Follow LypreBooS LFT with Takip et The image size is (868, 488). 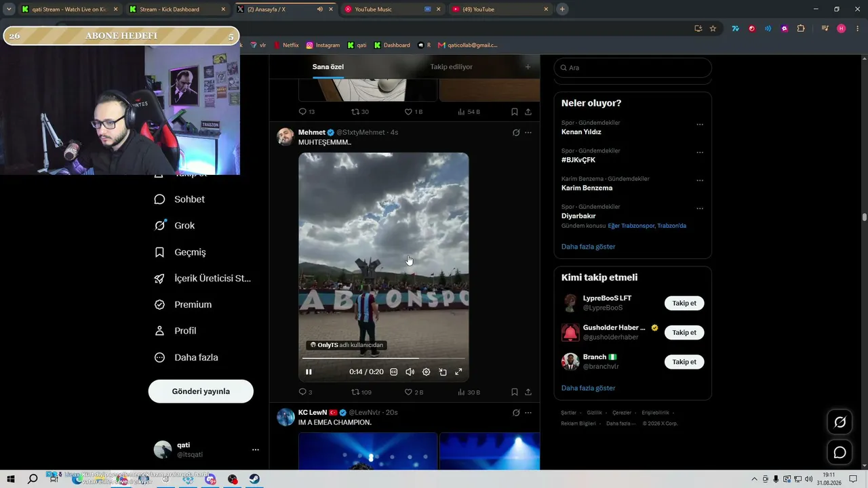point(684,303)
